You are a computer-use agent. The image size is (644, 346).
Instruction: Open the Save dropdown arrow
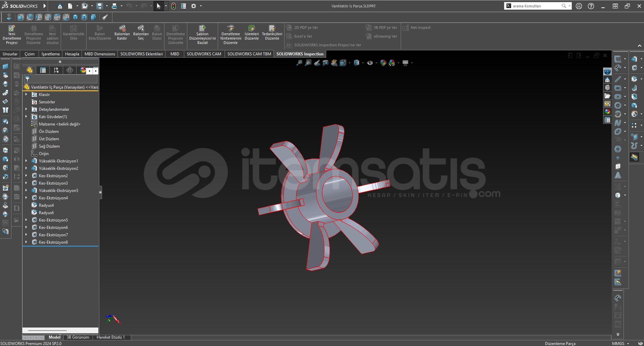[107, 6]
